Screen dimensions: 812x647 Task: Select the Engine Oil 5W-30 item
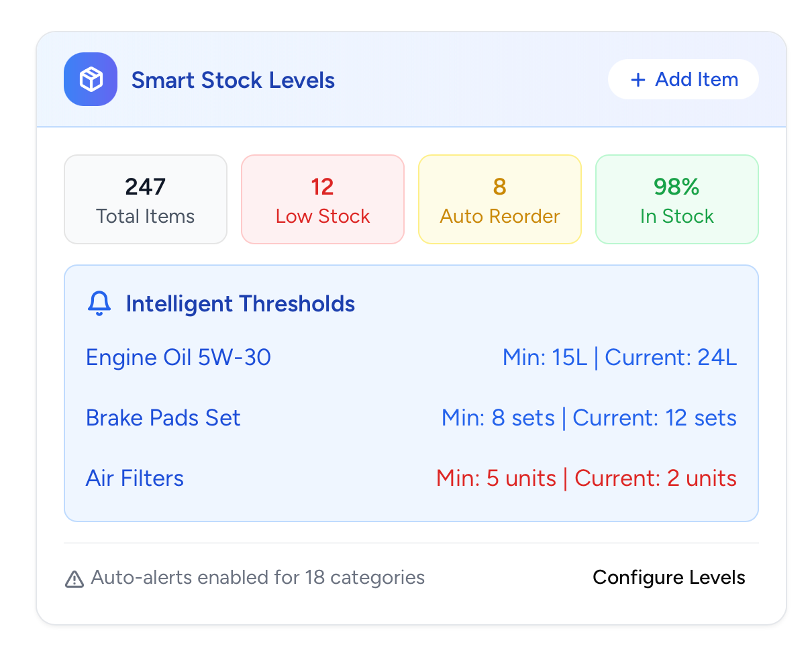pyautogui.click(x=179, y=358)
